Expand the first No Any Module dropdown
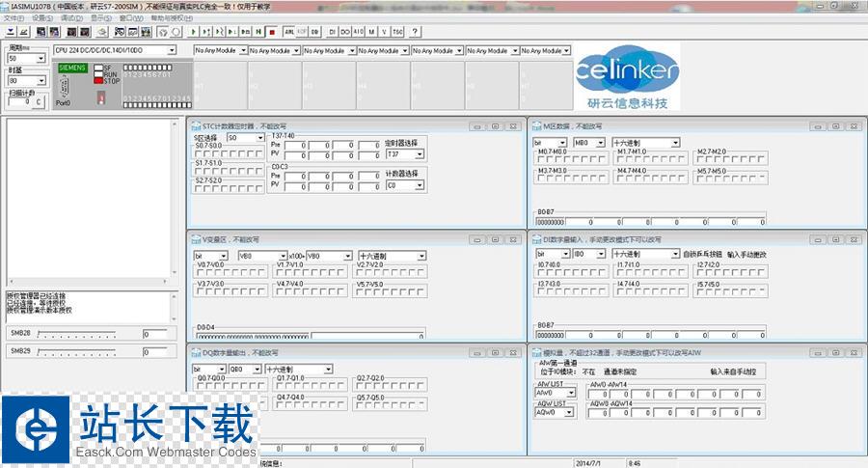 [242, 50]
